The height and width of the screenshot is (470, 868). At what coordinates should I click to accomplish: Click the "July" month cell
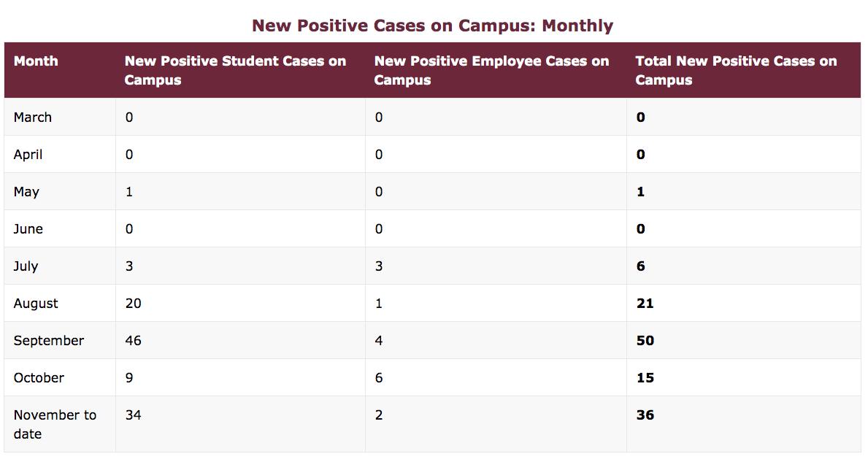point(26,266)
